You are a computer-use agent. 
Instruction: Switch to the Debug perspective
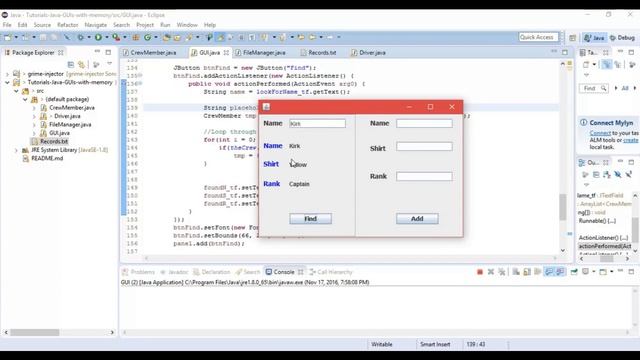(622, 38)
